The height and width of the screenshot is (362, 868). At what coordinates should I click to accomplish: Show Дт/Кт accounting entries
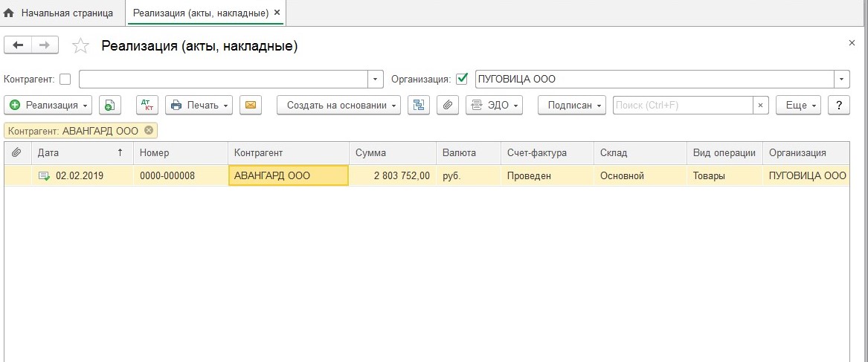(147, 106)
